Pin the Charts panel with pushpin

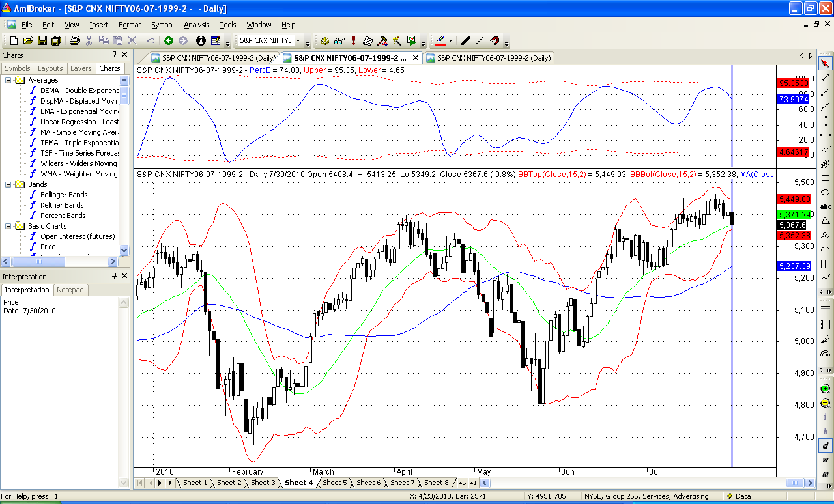pyautogui.click(x=114, y=55)
